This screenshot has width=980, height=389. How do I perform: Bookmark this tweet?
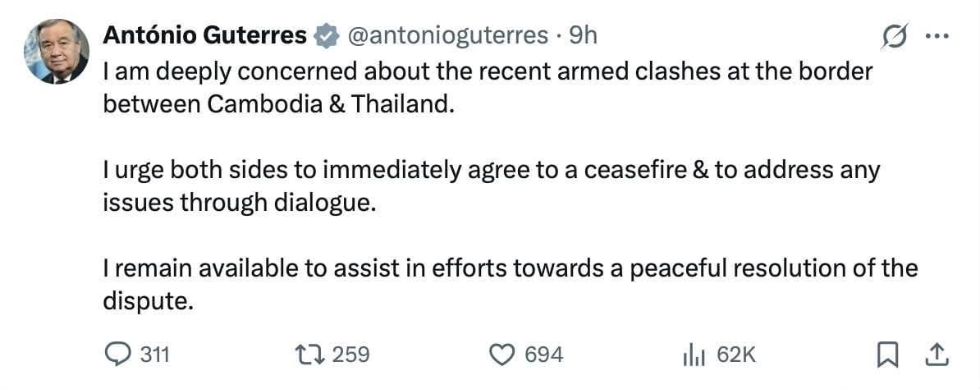[x=886, y=355]
